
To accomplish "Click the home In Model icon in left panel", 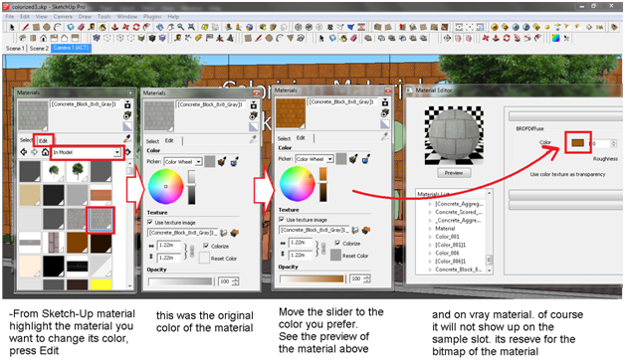I will (45, 152).
